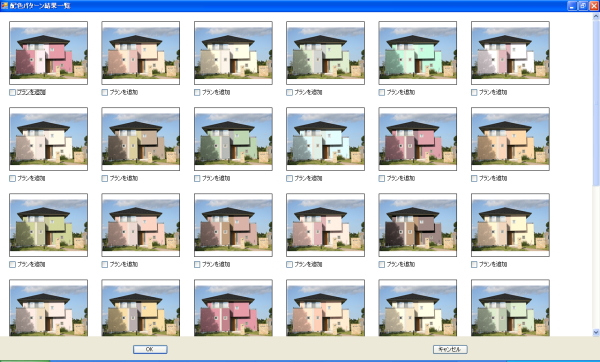
Task: Check プランを追加 under the brown olive house, row two
Action: tap(105, 179)
